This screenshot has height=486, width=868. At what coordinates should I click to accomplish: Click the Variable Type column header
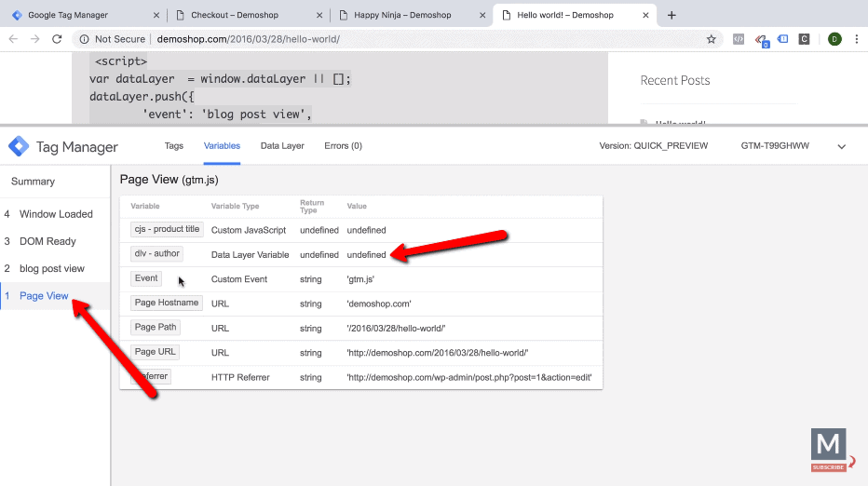[x=235, y=206]
